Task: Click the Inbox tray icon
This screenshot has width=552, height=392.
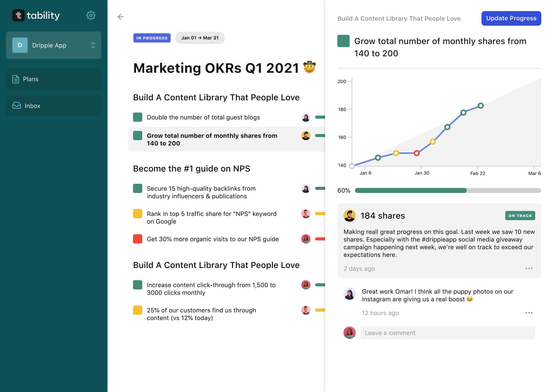Action: click(16, 106)
